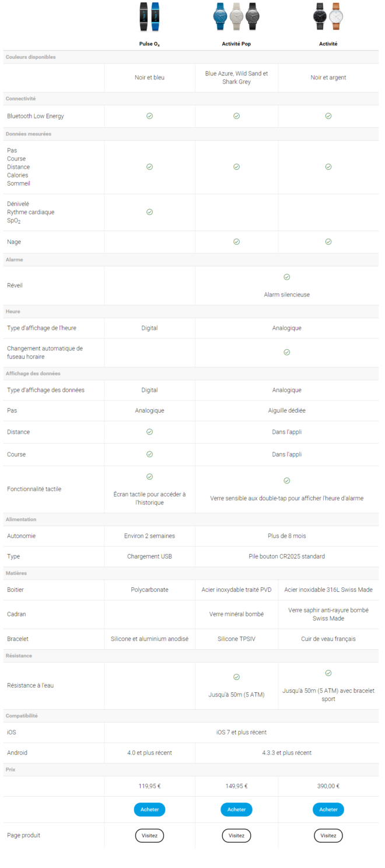Click Bluetooth check icon for Activité Pop
Image resolution: width=385 pixels, height=868 pixels.
tap(236, 116)
